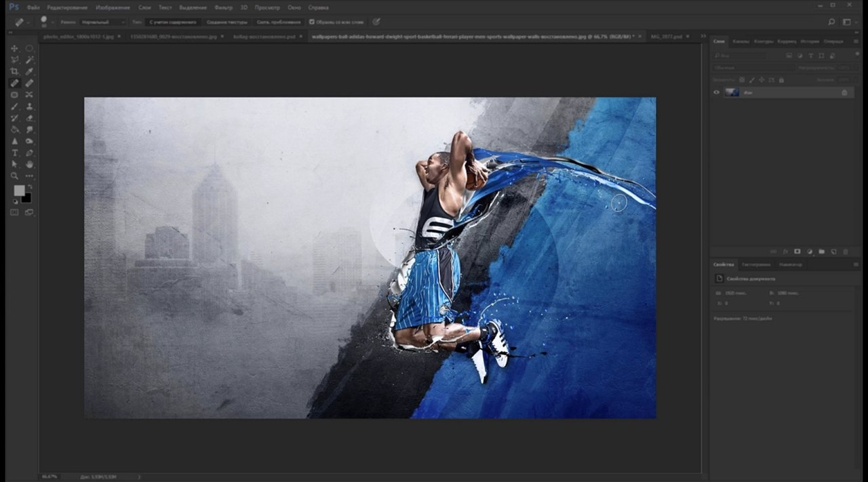Choose the С учетом содержимого type button
Viewport: 868px width, 482px height.
tap(174, 22)
